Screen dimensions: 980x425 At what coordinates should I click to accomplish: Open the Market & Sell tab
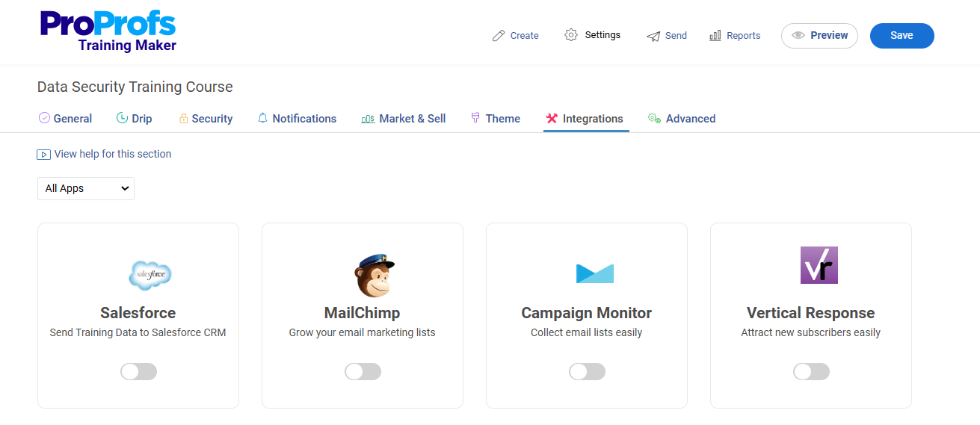404,118
